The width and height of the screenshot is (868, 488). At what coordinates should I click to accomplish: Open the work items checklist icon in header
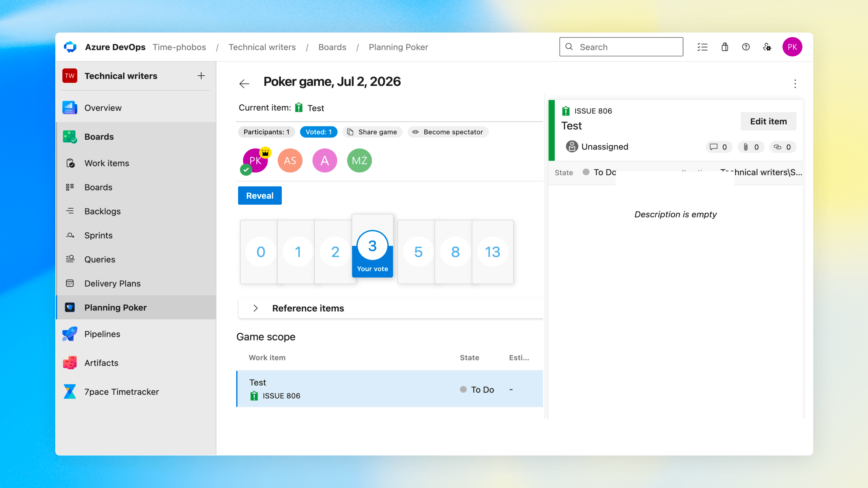(702, 47)
